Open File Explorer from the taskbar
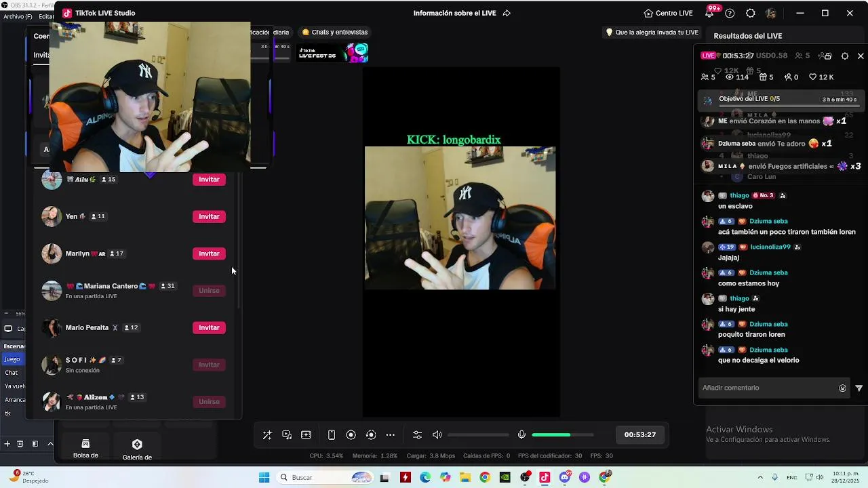 tap(465, 477)
